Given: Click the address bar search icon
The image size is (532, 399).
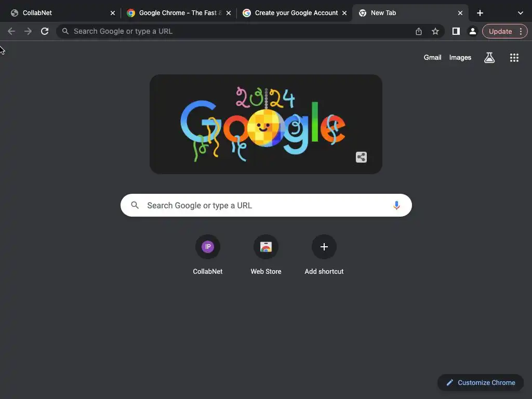Looking at the screenshot, I should click(x=65, y=31).
